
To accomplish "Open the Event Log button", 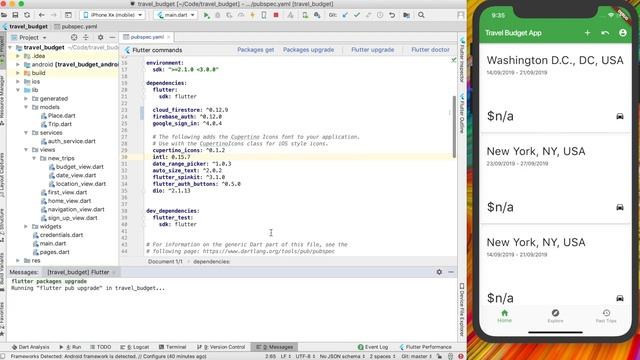I will pos(373,347).
